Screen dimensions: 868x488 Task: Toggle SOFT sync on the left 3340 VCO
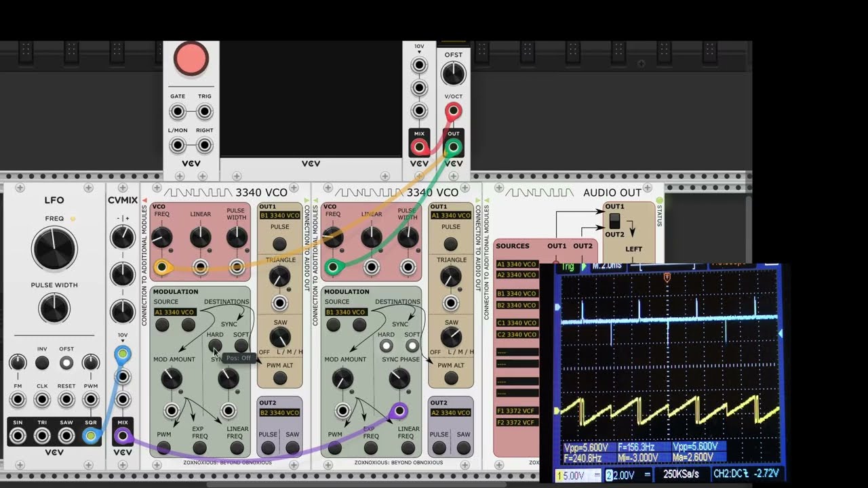point(241,346)
